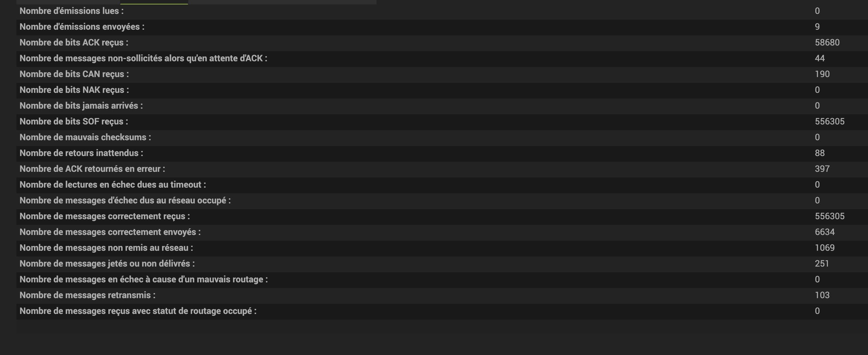Select the retours inattendus value 88

(x=819, y=153)
